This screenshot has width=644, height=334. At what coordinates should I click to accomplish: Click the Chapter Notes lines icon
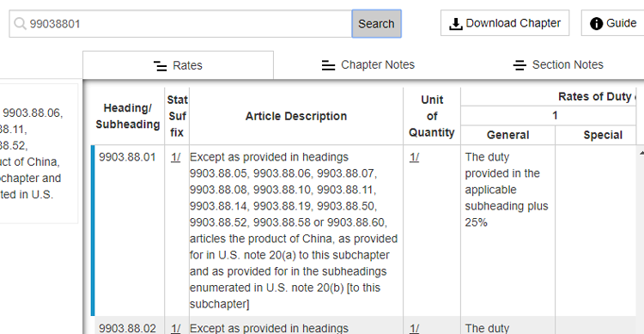(x=328, y=65)
